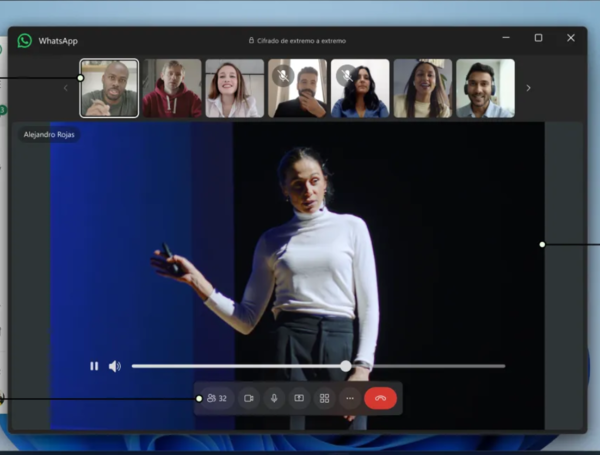Image resolution: width=600 pixels, height=455 pixels.
Task: Select the muted bearded man's thumbnail
Action: (x=297, y=88)
